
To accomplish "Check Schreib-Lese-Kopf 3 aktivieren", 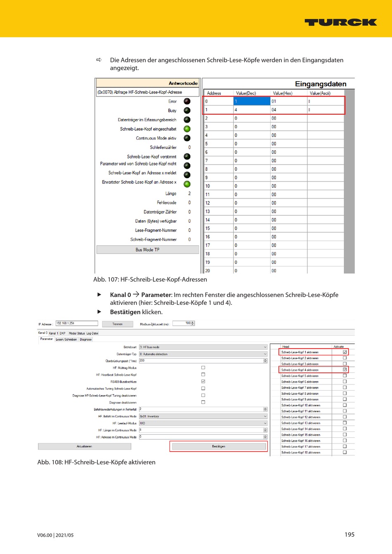I will tap(345, 364).
